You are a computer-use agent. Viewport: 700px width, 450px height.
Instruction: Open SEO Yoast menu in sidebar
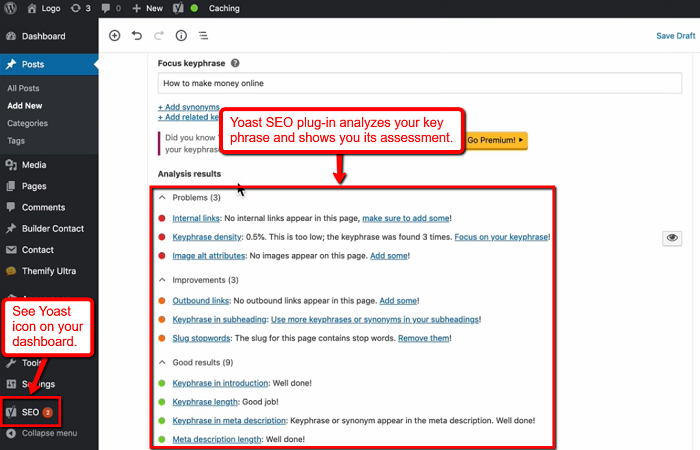point(30,412)
